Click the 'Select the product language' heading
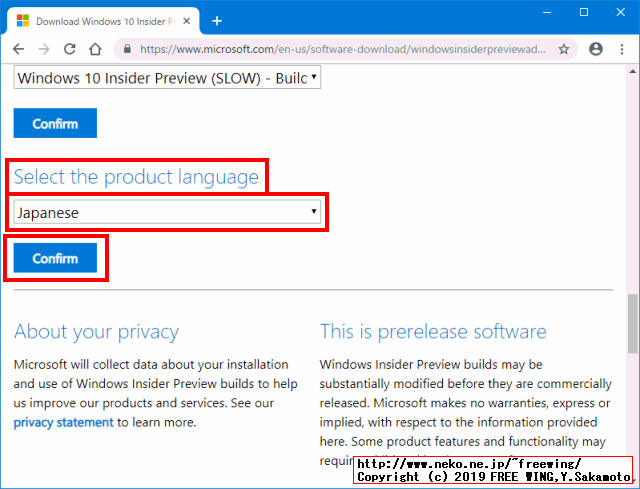Screen dimensions: 640x489 point(136,177)
